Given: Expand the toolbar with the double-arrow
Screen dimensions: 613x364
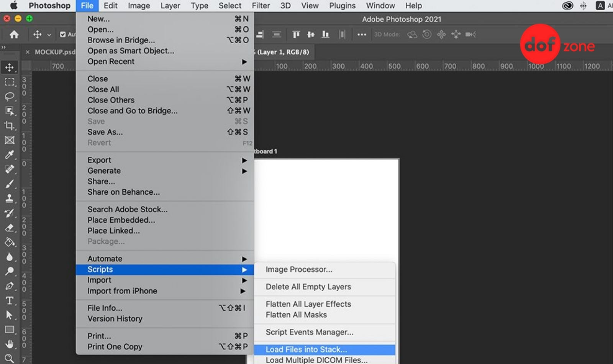Looking at the screenshot, I should pyautogui.click(x=3, y=47).
